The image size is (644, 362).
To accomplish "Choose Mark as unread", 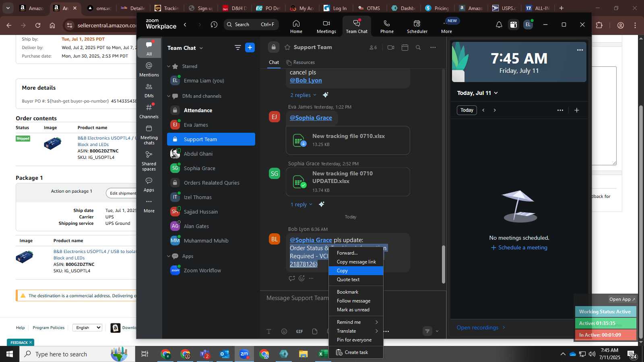I will [x=356, y=310].
